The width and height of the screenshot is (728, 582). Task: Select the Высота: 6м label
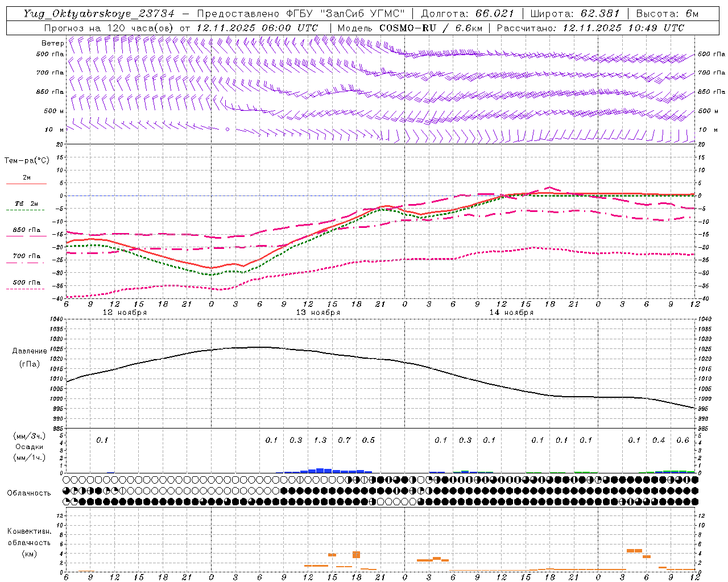click(667, 14)
